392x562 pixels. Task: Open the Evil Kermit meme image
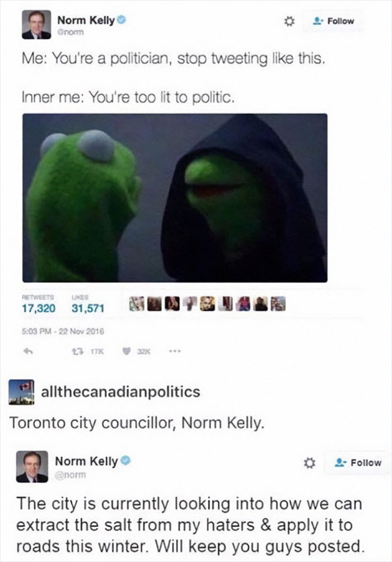175,198
